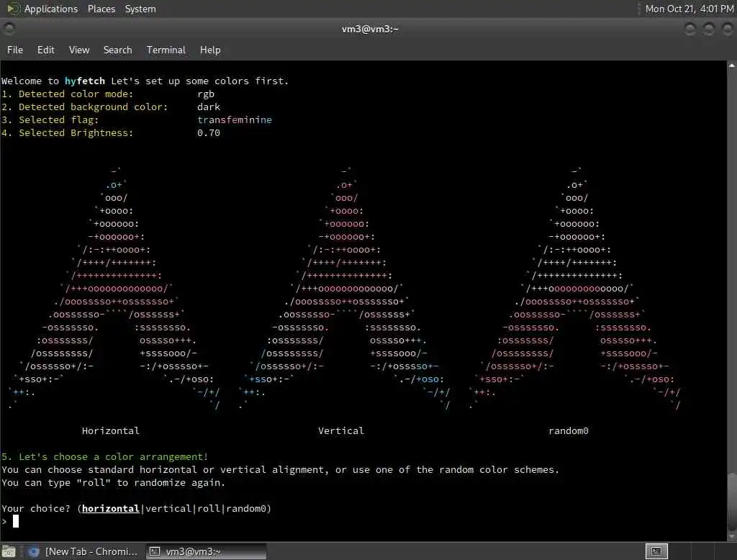Open the Edit menu
The height and width of the screenshot is (560, 737).
[45, 50]
